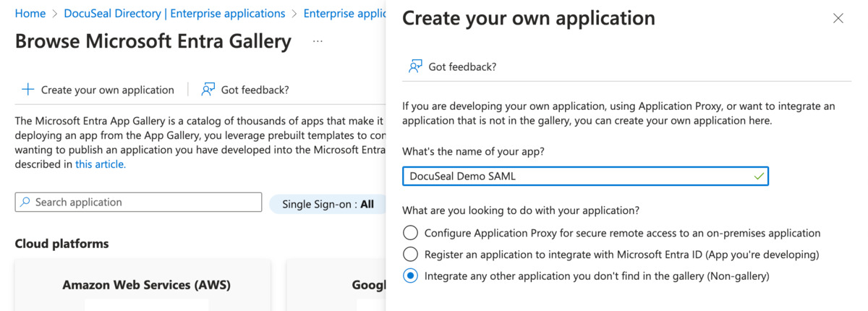Open the truncated Enterprise applications breadcrumb
868x311 pixels.
click(345, 13)
